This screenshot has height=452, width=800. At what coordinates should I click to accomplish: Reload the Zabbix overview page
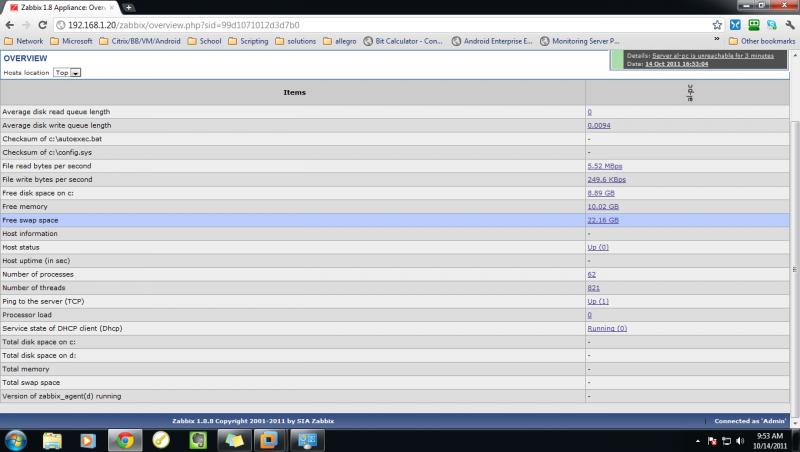pyautogui.click(x=43, y=25)
